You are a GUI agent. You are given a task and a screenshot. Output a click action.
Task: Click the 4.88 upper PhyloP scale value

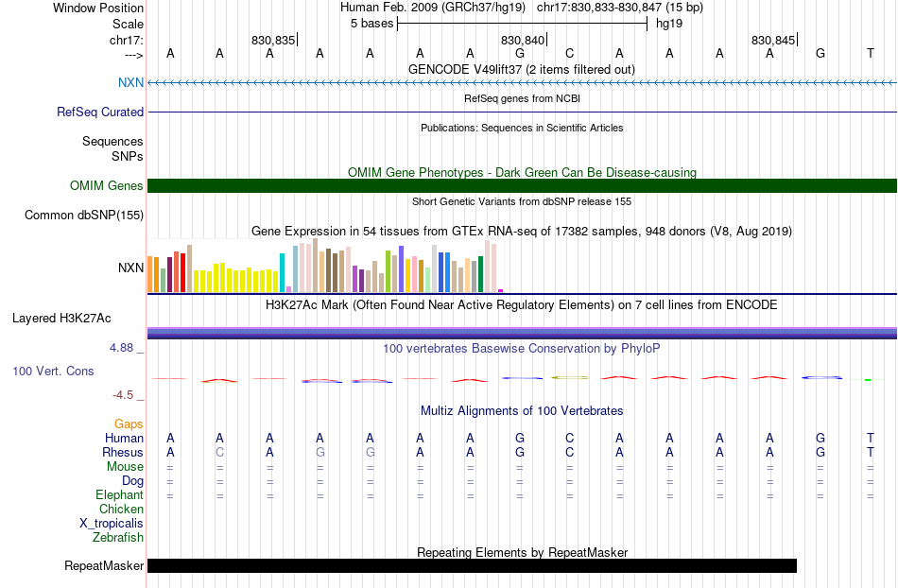click(x=121, y=348)
